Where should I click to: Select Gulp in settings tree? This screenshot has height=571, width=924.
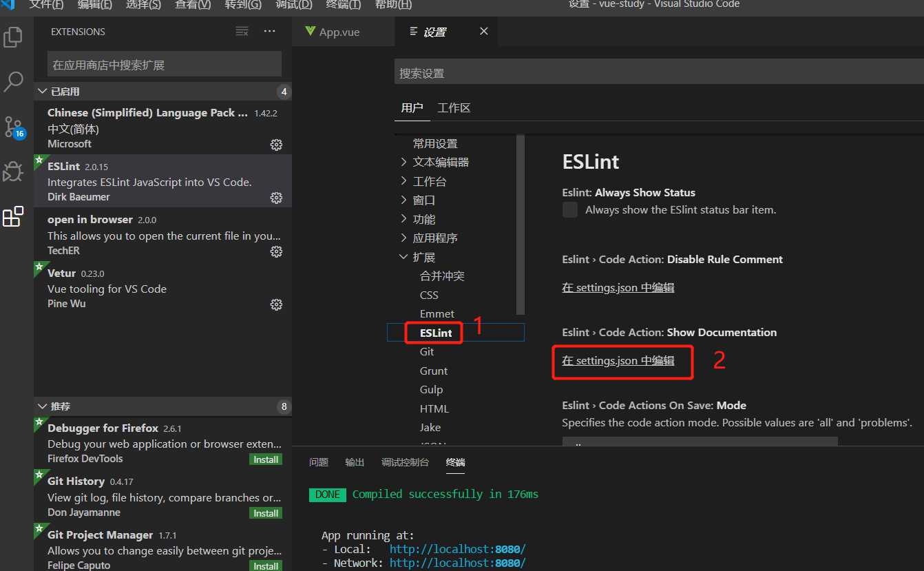point(431,389)
